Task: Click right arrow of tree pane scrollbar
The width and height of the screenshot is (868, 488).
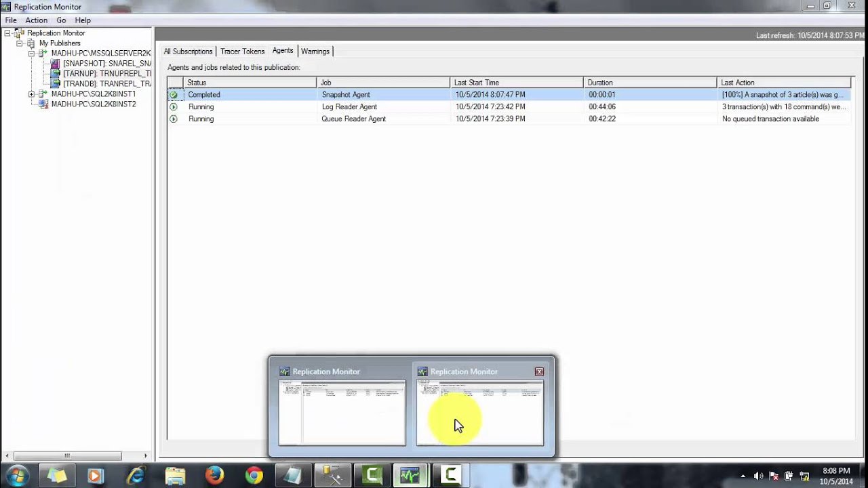Action: 145,456
